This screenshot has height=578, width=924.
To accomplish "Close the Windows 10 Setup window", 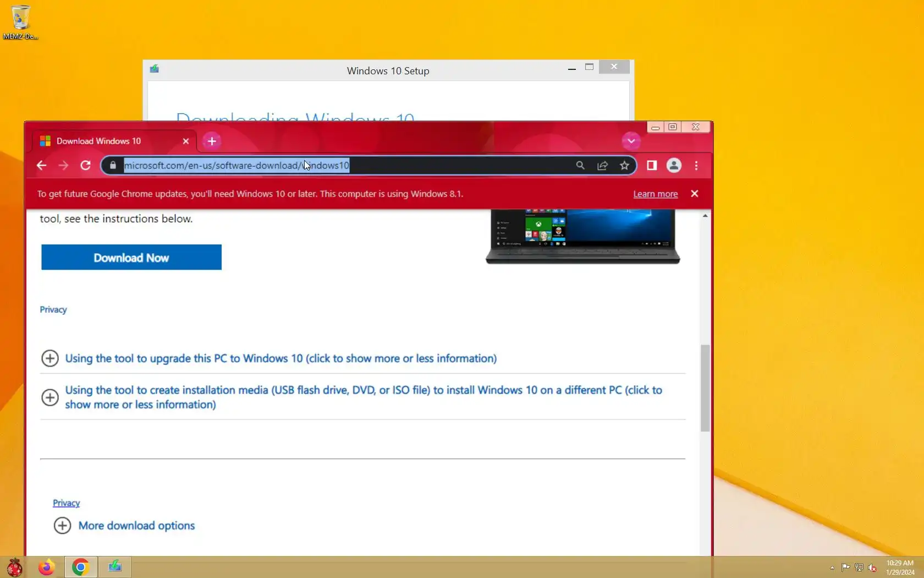I will coord(614,67).
